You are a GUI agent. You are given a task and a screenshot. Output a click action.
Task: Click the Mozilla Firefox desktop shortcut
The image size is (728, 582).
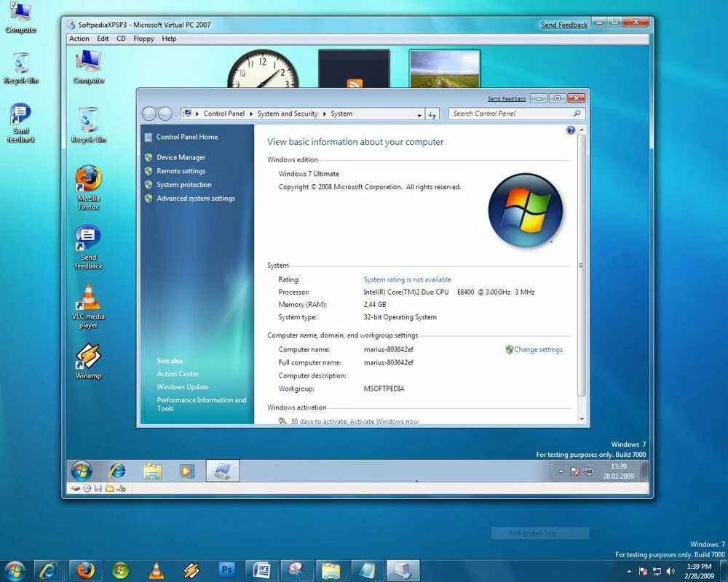[88, 188]
